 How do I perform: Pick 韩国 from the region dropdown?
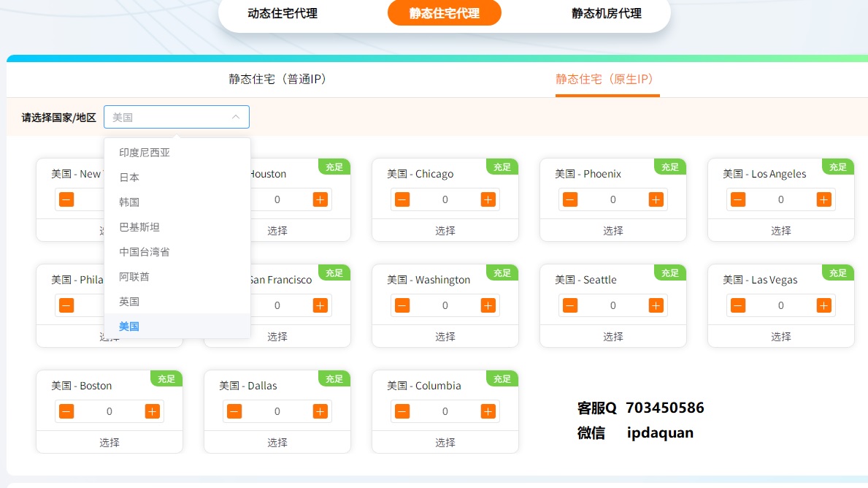[129, 202]
